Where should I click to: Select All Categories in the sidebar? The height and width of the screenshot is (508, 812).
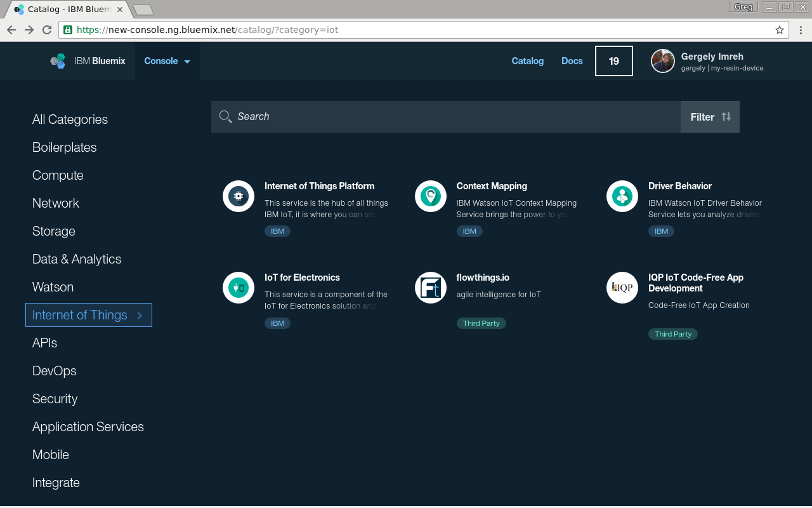(x=70, y=119)
